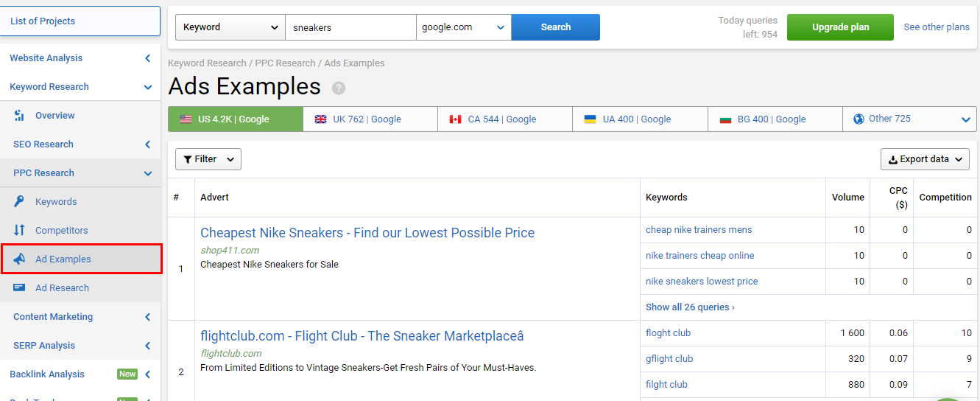Collapse the PPC Research section

pos(148,173)
